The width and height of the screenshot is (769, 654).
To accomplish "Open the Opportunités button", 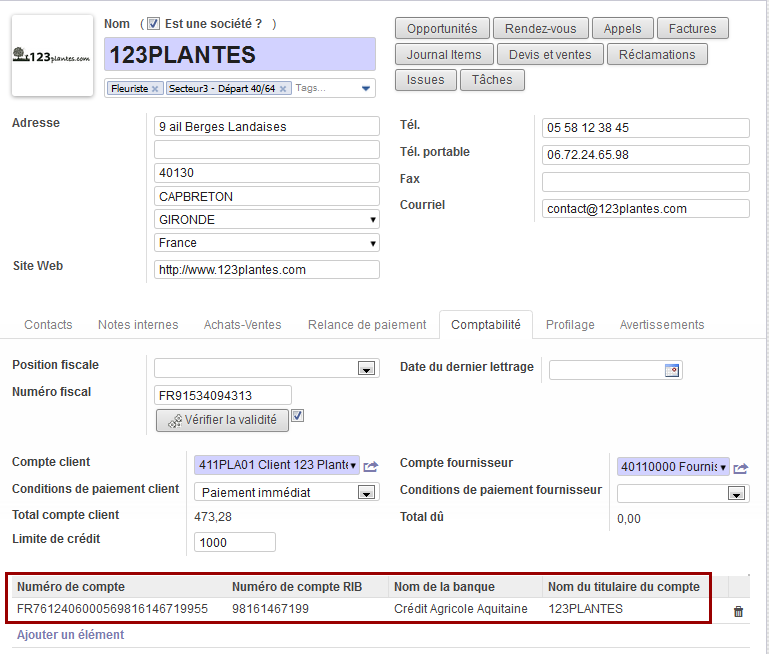I will [442, 28].
